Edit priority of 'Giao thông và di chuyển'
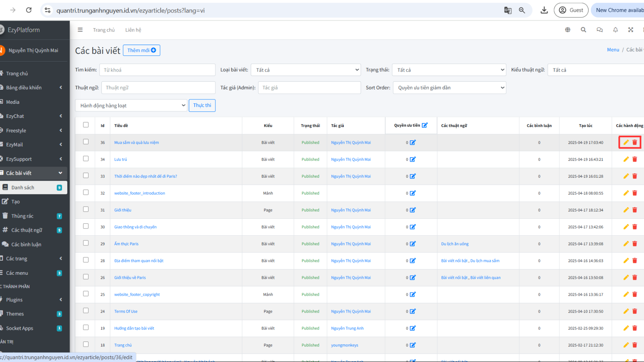Screen dimensions: 644x362 [x=413, y=227]
